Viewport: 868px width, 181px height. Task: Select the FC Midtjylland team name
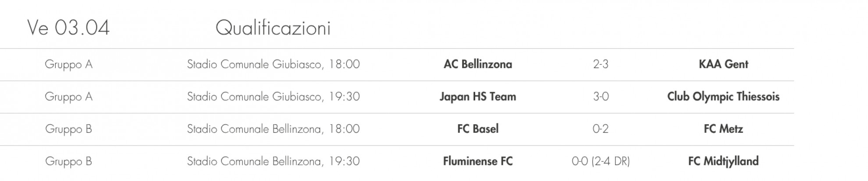click(x=723, y=161)
